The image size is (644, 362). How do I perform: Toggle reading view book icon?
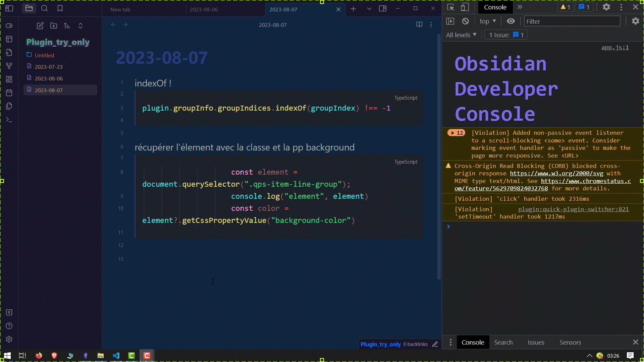(x=419, y=24)
